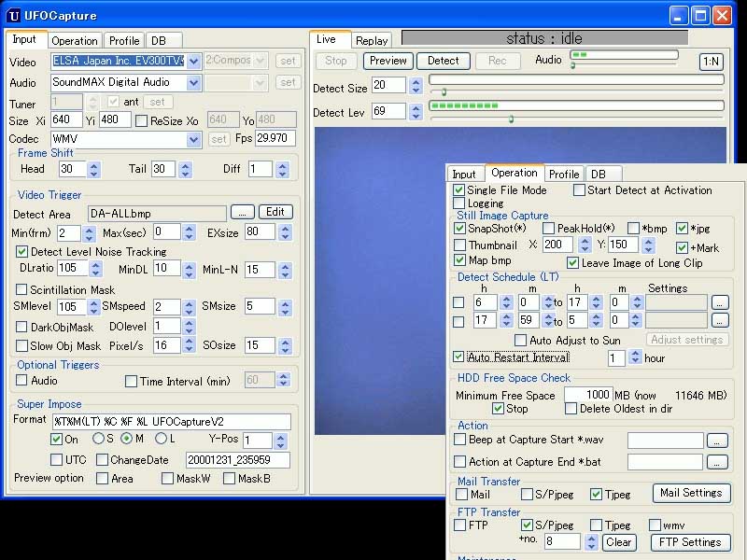Open Mail Settings
This screenshot has height=560, width=747.
point(691,493)
